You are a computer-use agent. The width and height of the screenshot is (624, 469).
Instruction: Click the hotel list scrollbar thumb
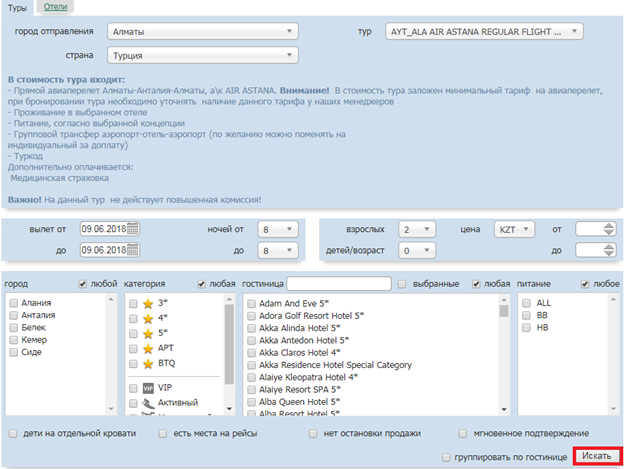coord(504,311)
